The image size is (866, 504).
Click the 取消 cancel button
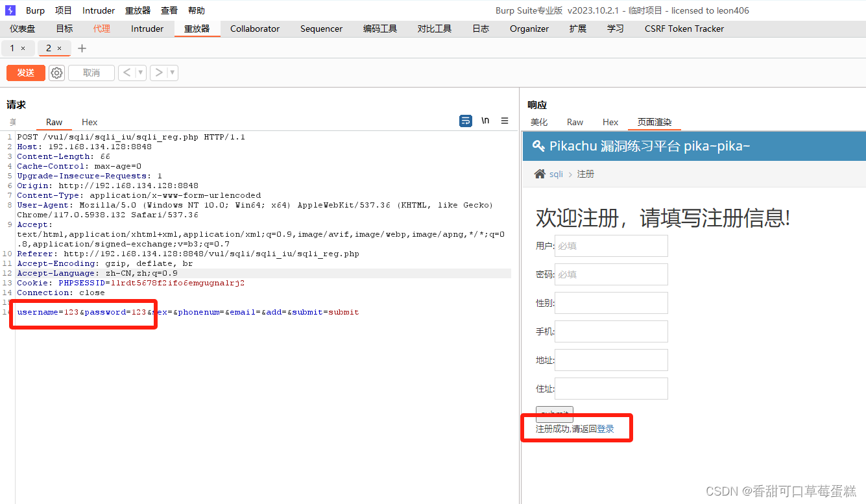pos(91,73)
